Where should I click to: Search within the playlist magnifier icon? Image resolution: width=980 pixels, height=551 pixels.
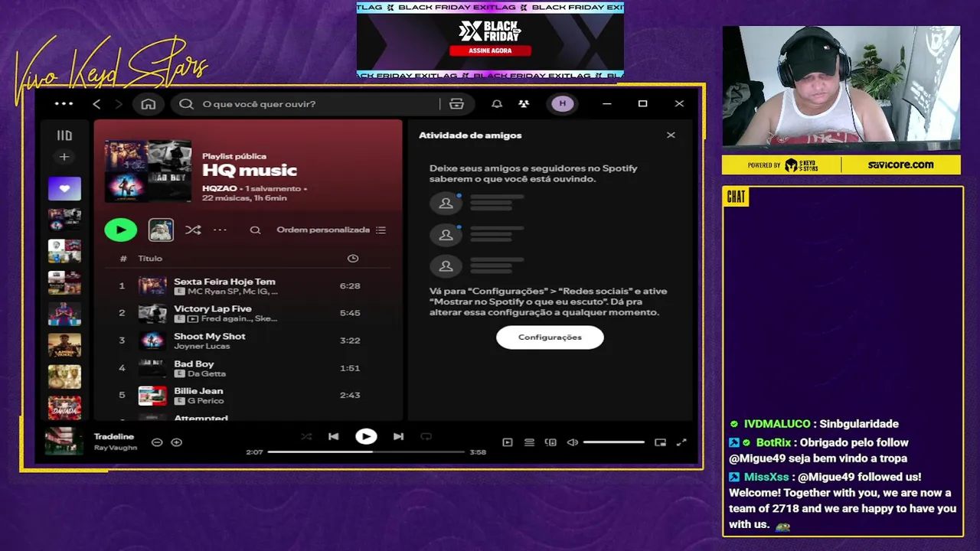tap(255, 230)
